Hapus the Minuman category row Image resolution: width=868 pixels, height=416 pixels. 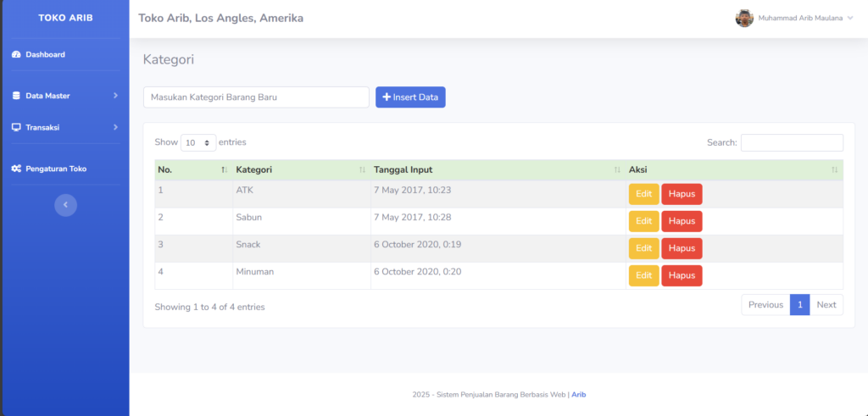tap(682, 275)
